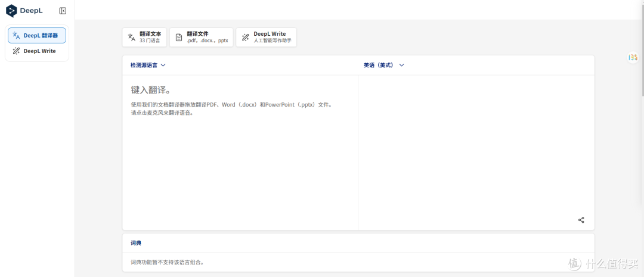
Task: Click the magic pen icon on DeepL Write tab
Action: [x=245, y=38]
